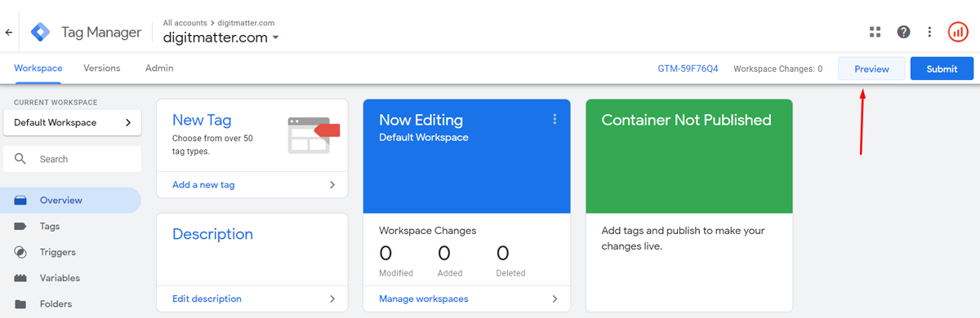Click the Description card heading
980x318 pixels.
click(212, 234)
